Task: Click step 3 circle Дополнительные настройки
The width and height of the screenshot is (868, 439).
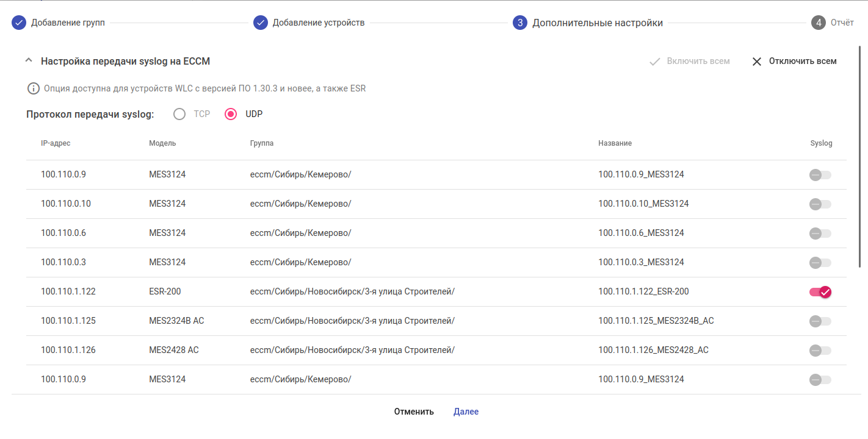Action: pos(520,23)
